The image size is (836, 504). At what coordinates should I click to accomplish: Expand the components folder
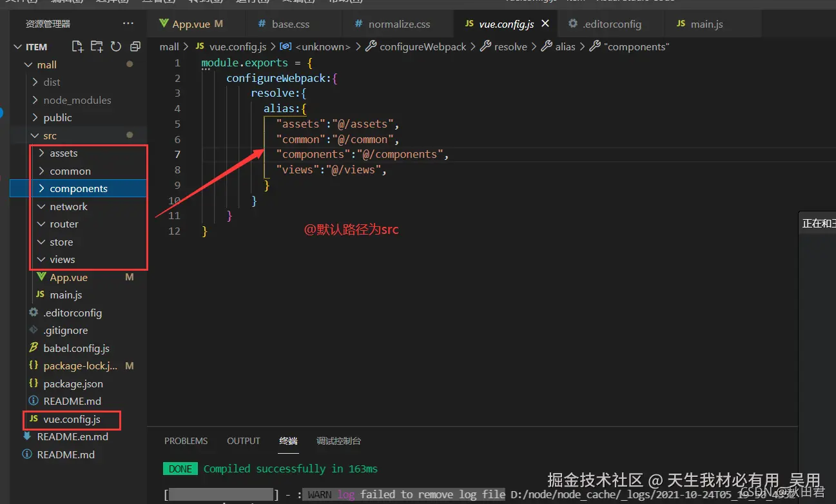tap(78, 189)
